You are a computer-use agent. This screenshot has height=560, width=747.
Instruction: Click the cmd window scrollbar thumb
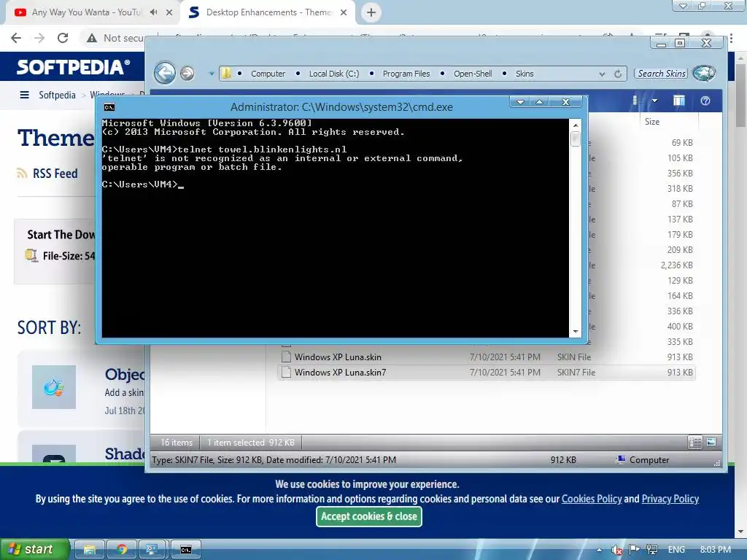tap(576, 139)
